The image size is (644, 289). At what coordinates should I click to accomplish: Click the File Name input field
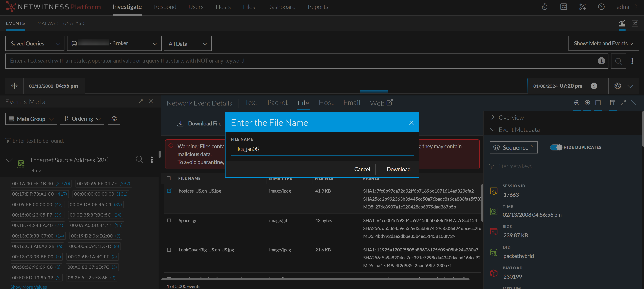pos(322,149)
